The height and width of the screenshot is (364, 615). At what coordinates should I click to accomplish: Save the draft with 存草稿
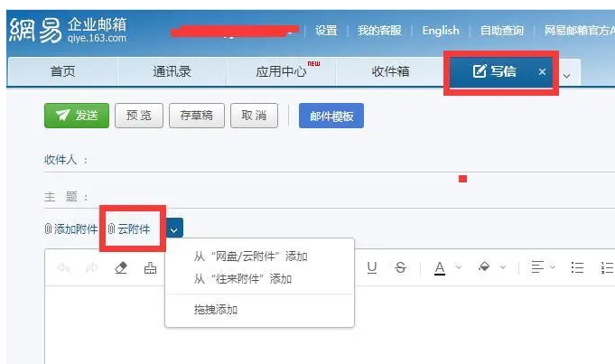[x=197, y=116]
